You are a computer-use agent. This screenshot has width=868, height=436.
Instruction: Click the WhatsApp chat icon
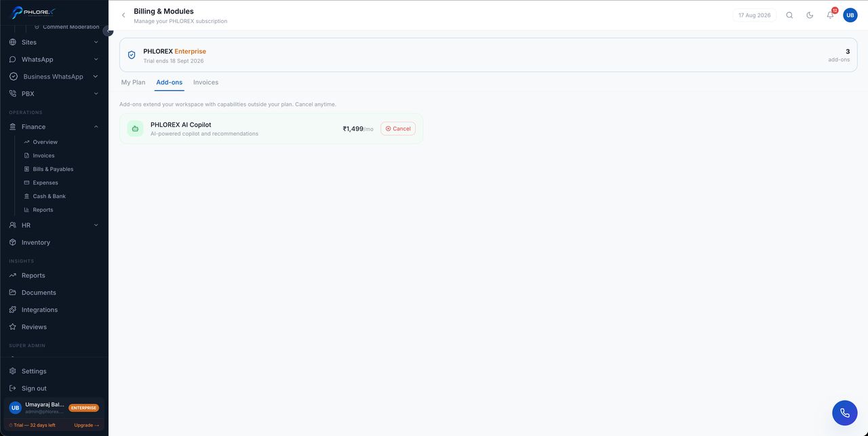click(x=13, y=60)
